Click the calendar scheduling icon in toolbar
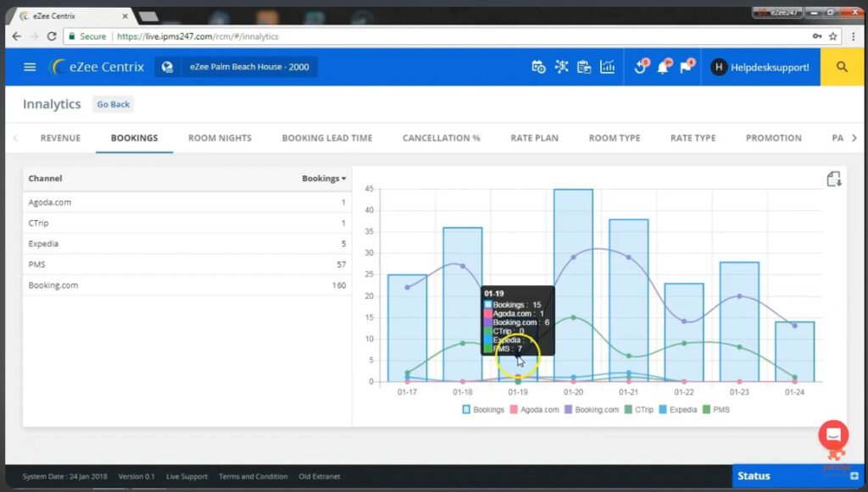This screenshot has height=492, width=868. [538, 66]
